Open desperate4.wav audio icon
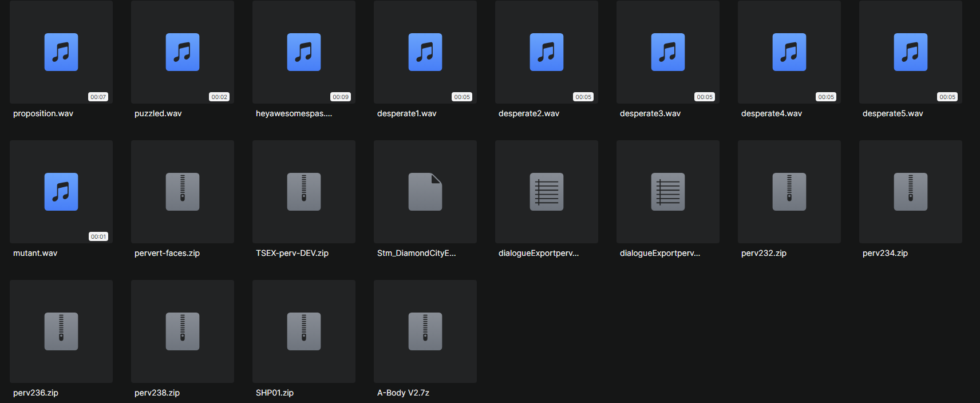The image size is (980, 403). tap(789, 52)
